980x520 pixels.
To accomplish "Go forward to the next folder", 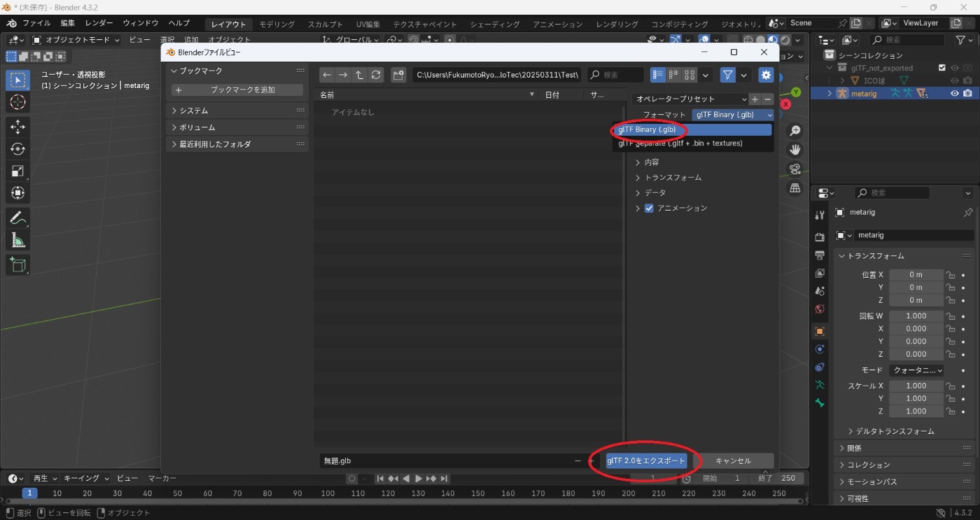I will pos(343,75).
